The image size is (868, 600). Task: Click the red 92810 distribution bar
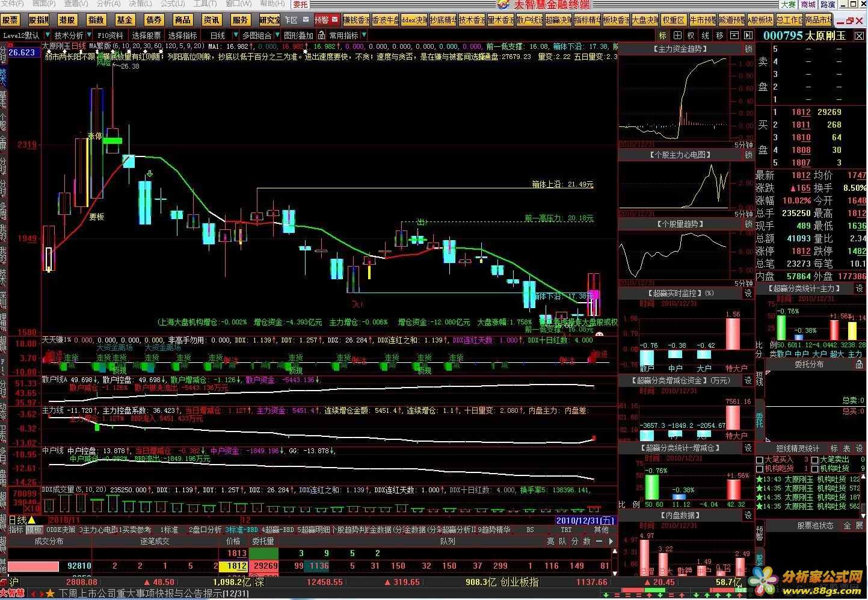coord(33,566)
